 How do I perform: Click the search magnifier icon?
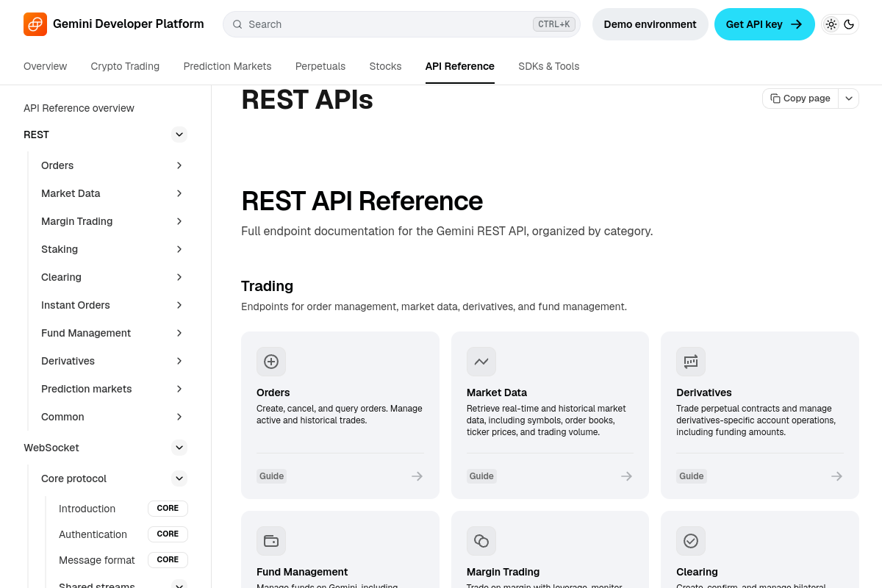click(237, 24)
